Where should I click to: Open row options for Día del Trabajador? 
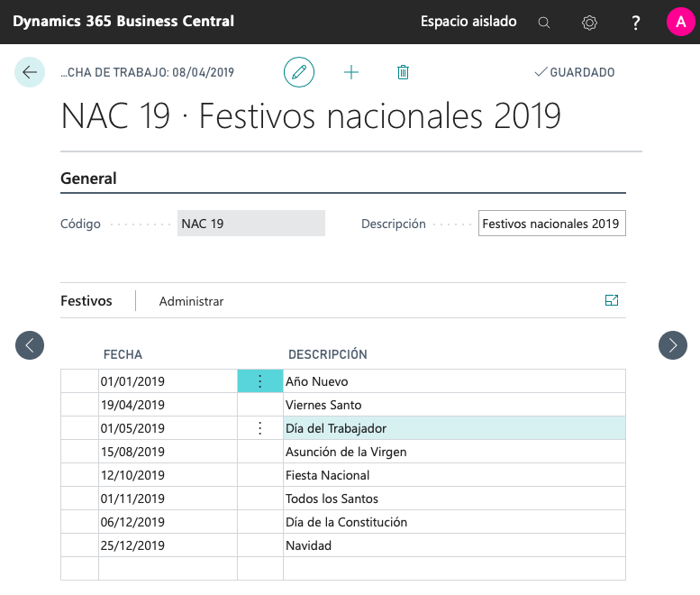coord(260,428)
